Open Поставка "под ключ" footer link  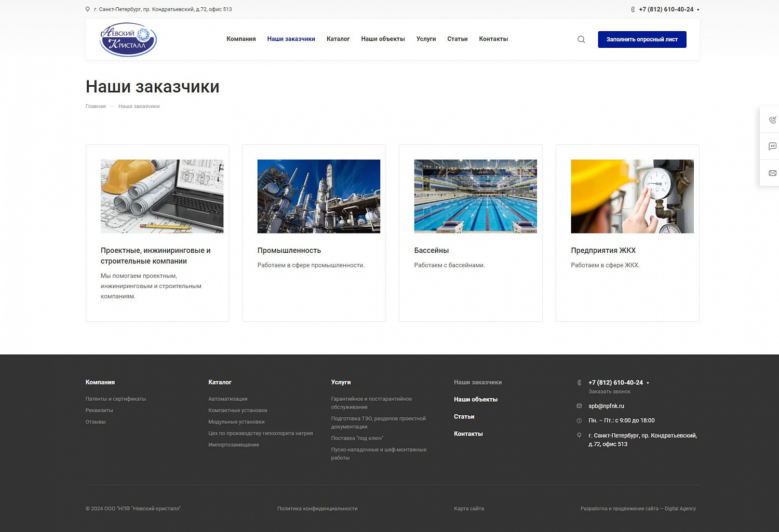357,439
